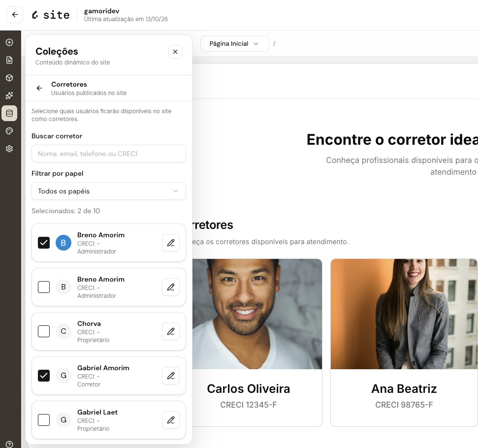
Task: Go back from Corretores to collections list
Action: 39,88
